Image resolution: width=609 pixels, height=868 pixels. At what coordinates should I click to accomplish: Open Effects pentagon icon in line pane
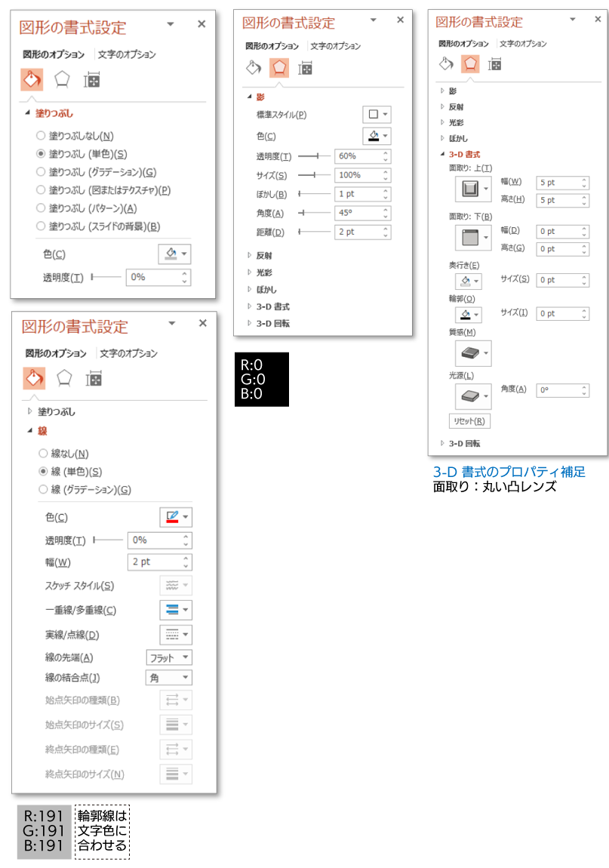pos(64,379)
